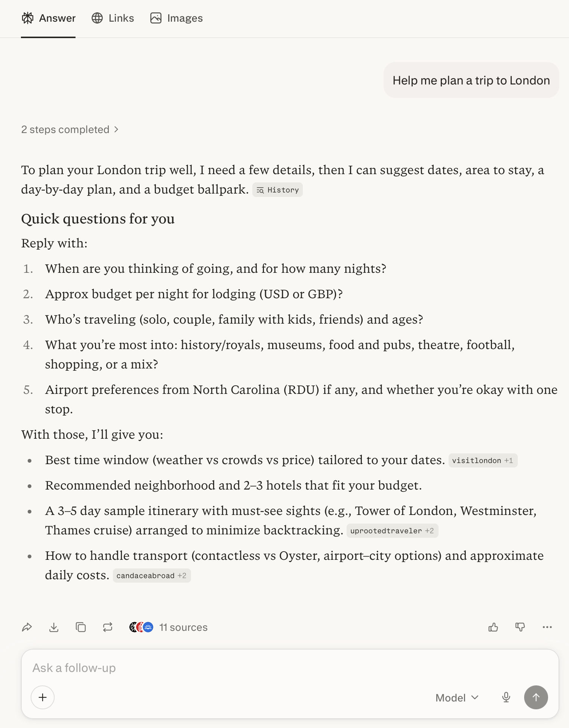This screenshot has width=569, height=728.
Task: Give the answer a thumbs down
Action: pyautogui.click(x=520, y=627)
